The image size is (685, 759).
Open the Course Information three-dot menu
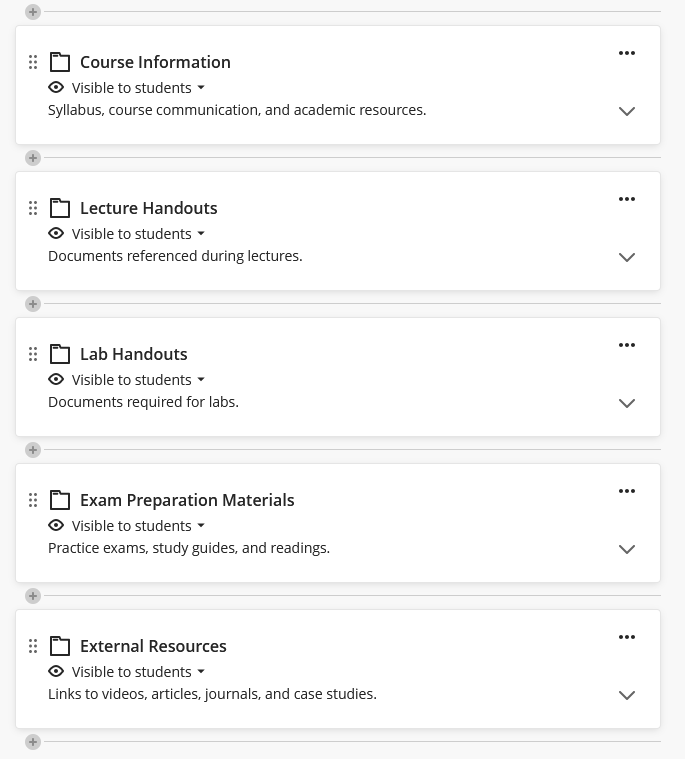pos(627,53)
